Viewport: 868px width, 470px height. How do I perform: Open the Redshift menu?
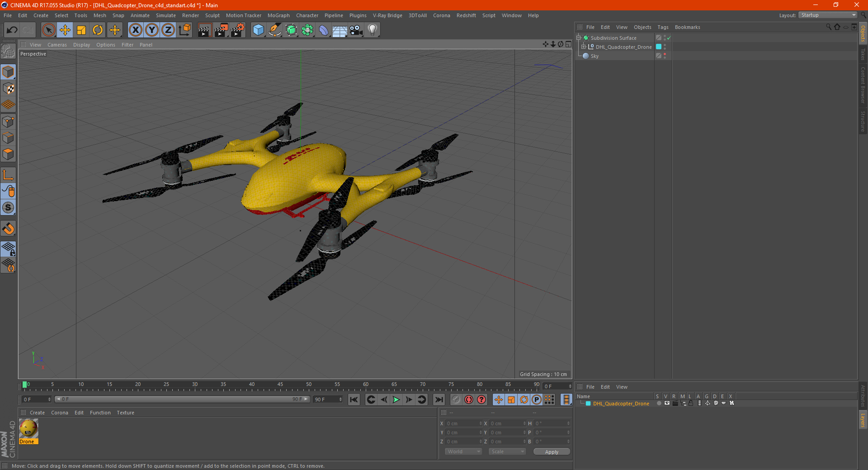pyautogui.click(x=466, y=15)
